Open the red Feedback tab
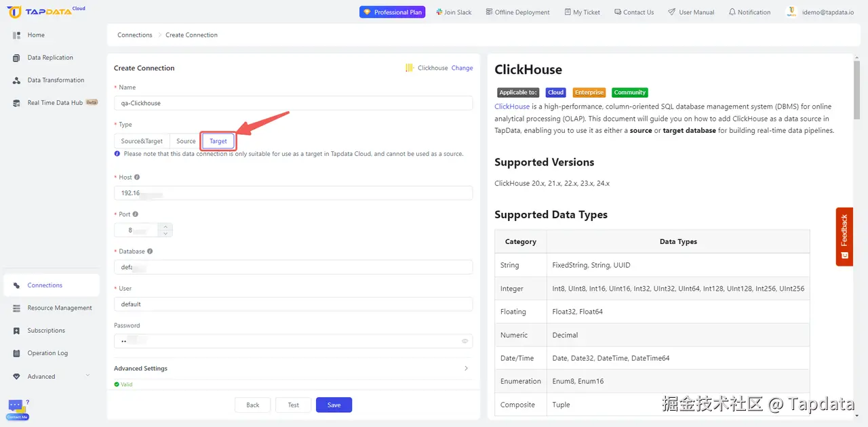This screenshot has width=868, height=427. (x=844, y=237)
